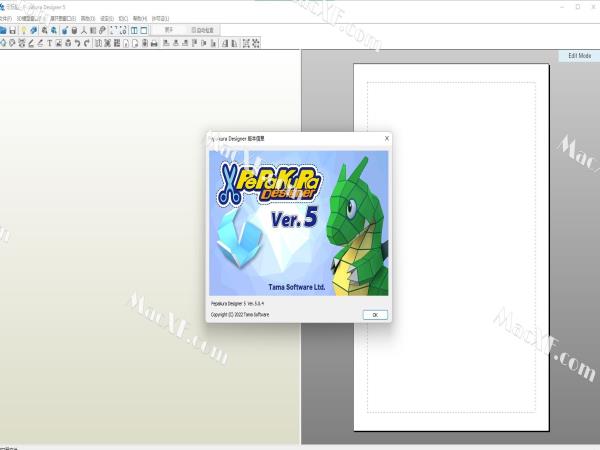This screenshot has width=600, height=450.
Task: Click the Pepakura Designer Ver. 5 splash image
Action: [x=298, y=223]
